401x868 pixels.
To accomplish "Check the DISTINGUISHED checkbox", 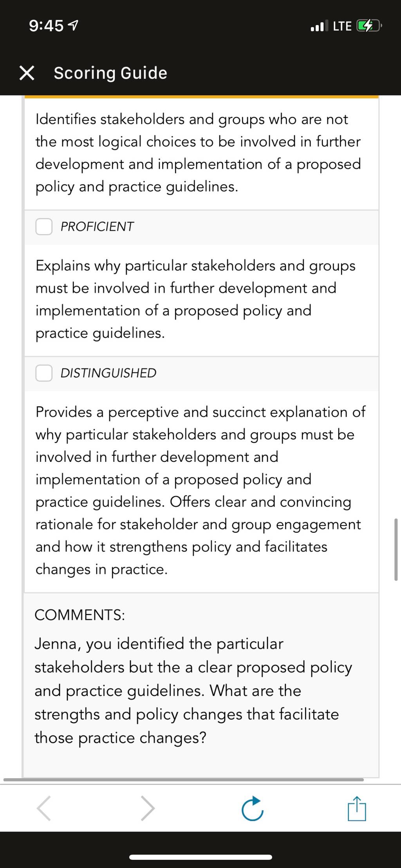I will pos(44,373).
